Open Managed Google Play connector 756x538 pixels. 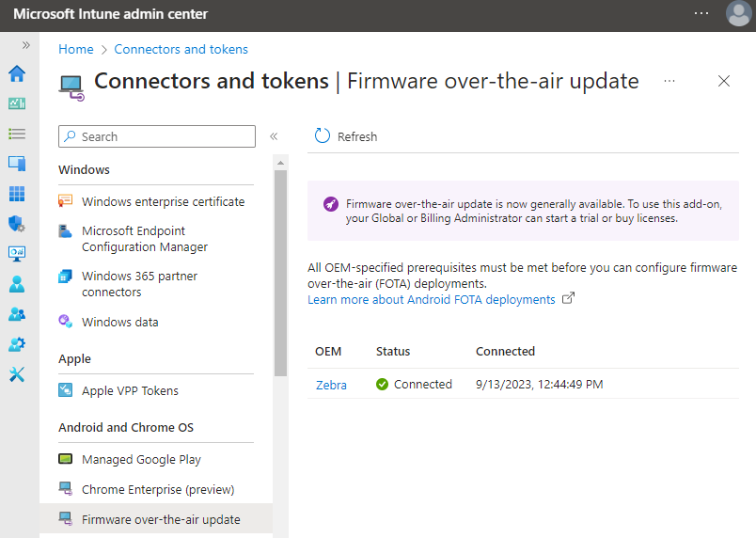coord(141,459)
